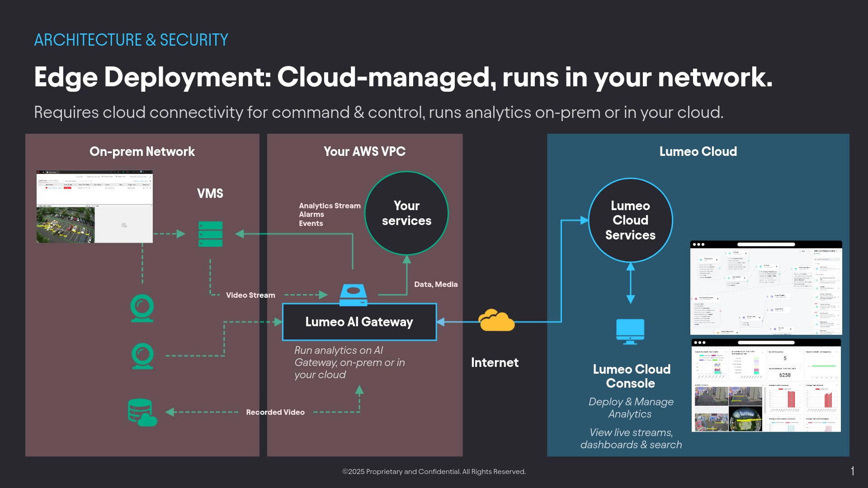This screenshot has height=488, width=868.
Task: Click the Analytics Stream label
Action: (x=330, y=206)
